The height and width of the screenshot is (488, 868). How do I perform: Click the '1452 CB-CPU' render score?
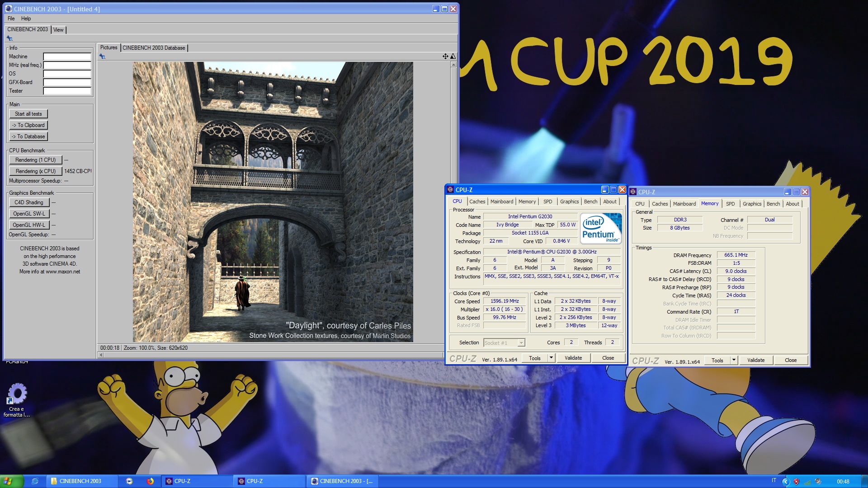78,171
